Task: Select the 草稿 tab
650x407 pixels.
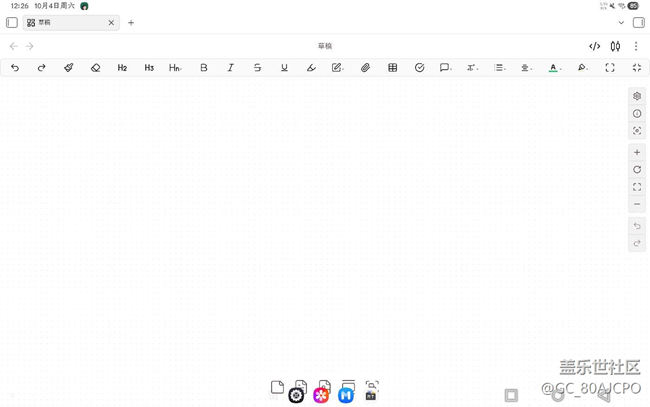Action: pyautogui.click(x=65, y=22)
